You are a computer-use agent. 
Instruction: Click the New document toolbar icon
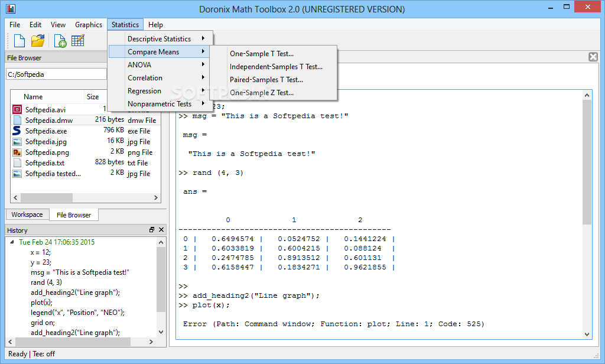[x=19, y=41]
